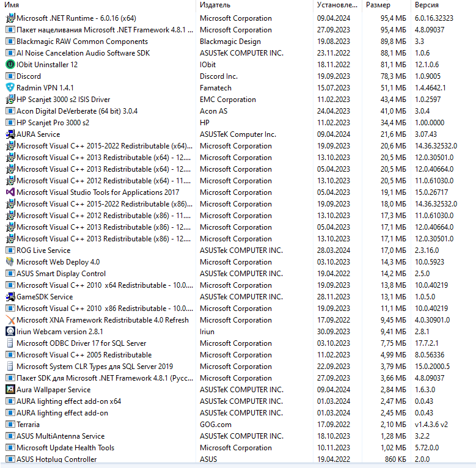Image resolution: width=476 pixels, height=468 pixels.
Task: Click install date 15.07.2023
Action: (333, 88)
